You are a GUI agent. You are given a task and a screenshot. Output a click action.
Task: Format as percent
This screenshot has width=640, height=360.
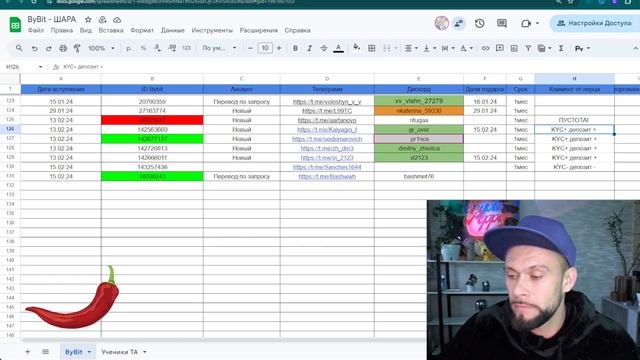click(143, 48)
